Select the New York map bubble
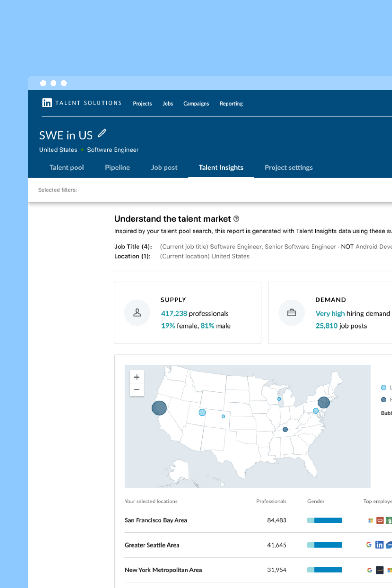 click(x=323, y=402)
